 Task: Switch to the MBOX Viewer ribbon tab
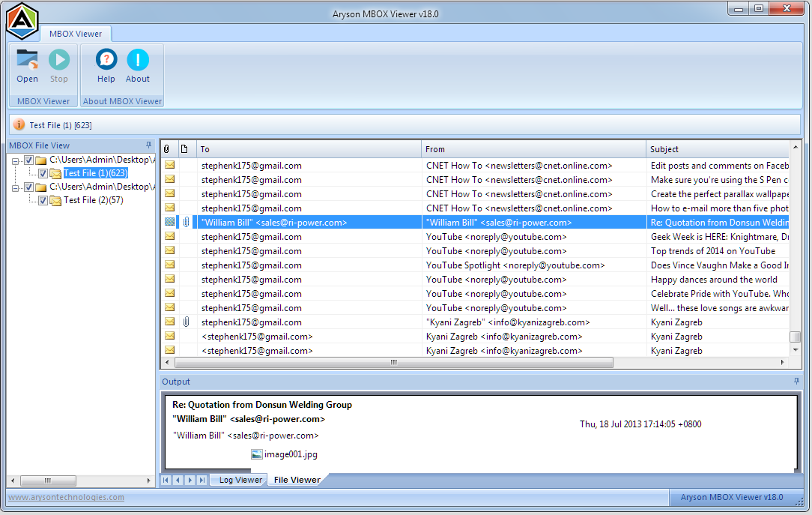[76, 34]
